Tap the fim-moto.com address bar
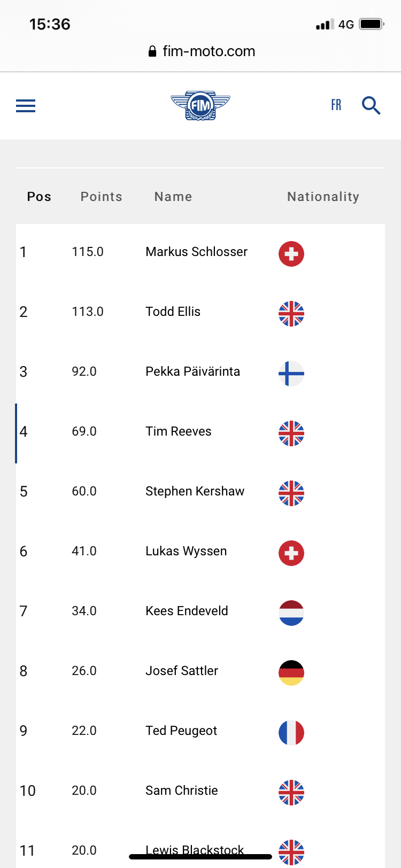401x868 pixels. [x=202, y=51]
